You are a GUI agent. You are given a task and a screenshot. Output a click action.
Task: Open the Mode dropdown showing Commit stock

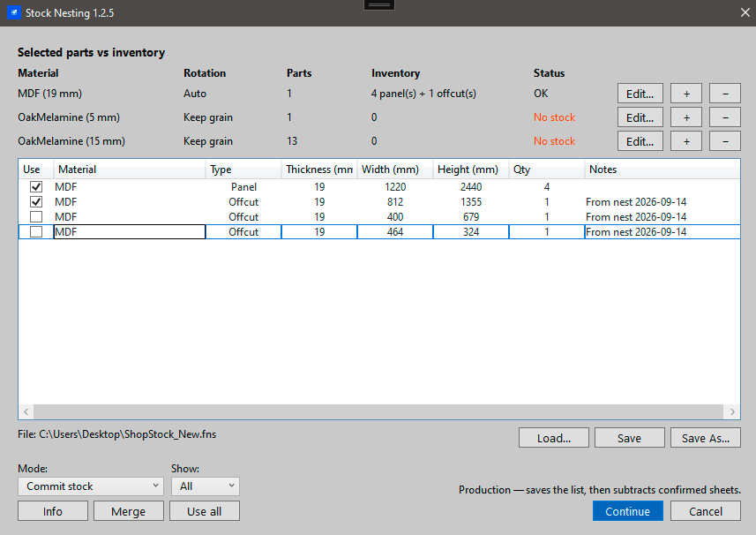[x=91, y=486]
